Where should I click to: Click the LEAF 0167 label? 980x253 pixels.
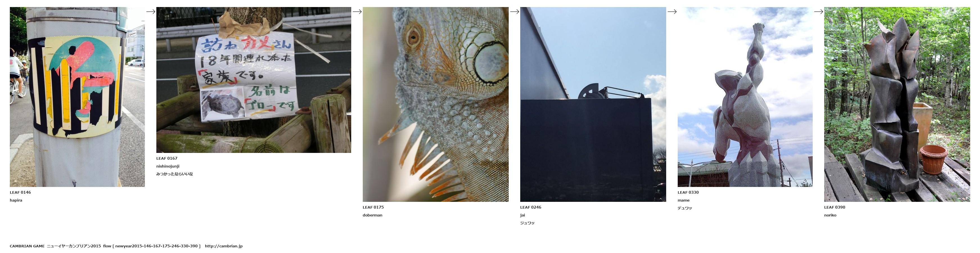(x=167, y=158)
